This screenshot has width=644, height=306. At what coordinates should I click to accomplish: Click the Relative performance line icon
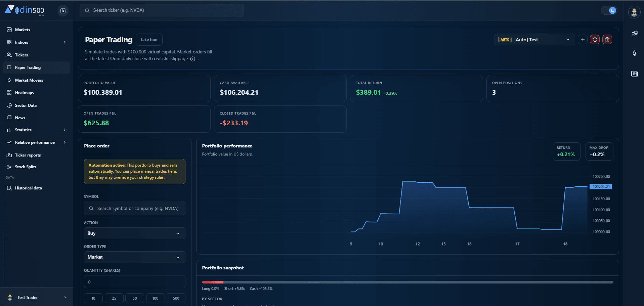(x=9, y=142)
